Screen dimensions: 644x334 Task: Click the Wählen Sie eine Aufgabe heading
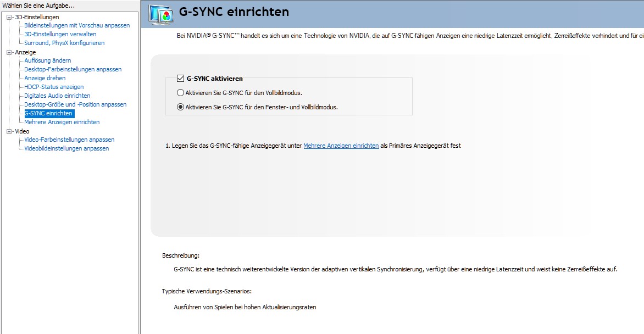click(38, 5)
